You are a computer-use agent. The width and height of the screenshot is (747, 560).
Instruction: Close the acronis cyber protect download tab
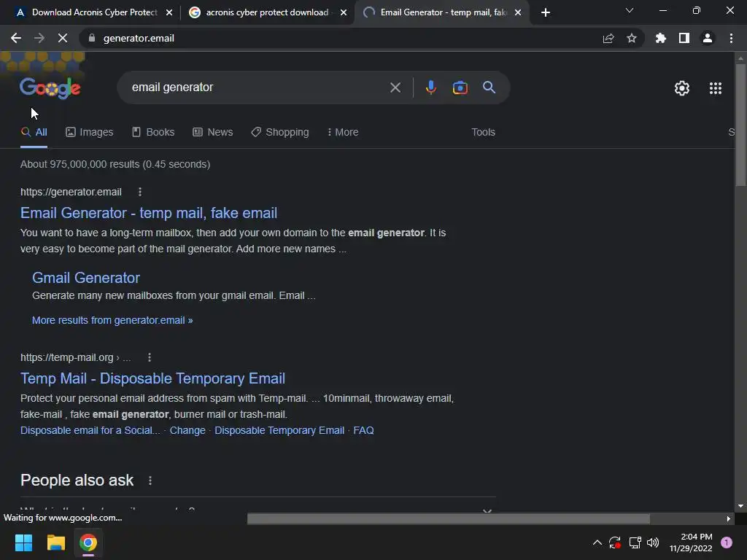click(344, 12)
